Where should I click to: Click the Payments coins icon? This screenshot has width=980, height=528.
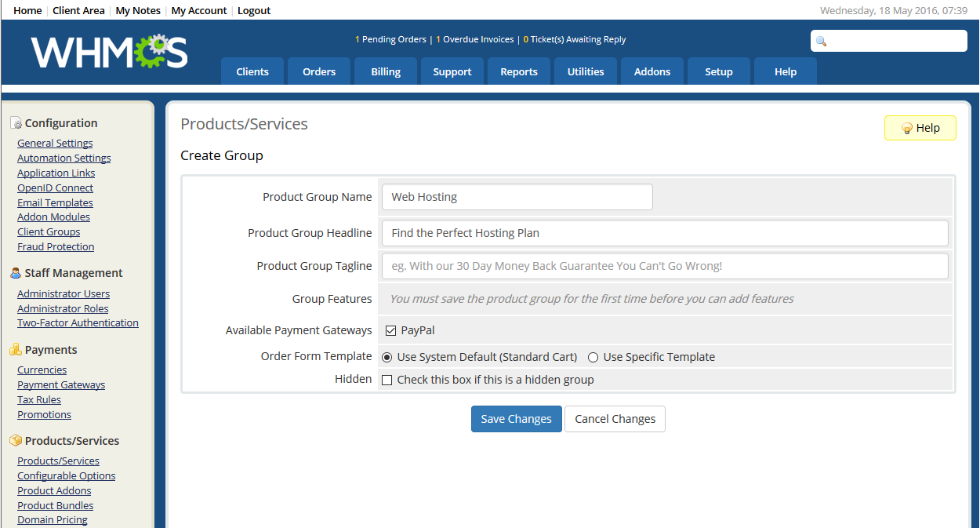[x=16, y=350]
